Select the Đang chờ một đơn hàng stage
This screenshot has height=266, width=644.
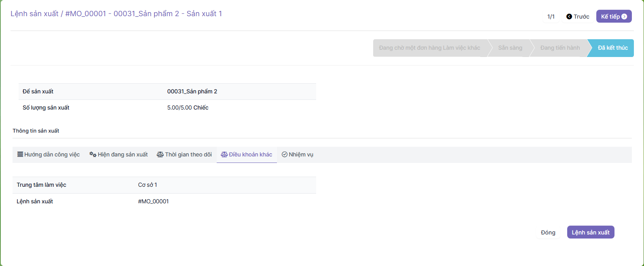point(429,48)
